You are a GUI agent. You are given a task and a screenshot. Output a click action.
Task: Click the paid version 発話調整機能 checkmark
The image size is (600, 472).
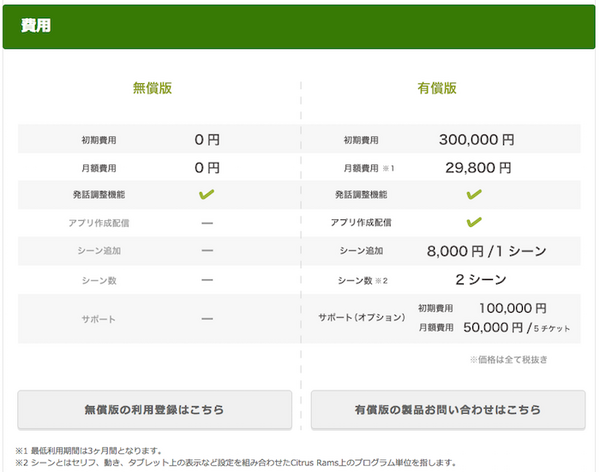click(474, 194)
